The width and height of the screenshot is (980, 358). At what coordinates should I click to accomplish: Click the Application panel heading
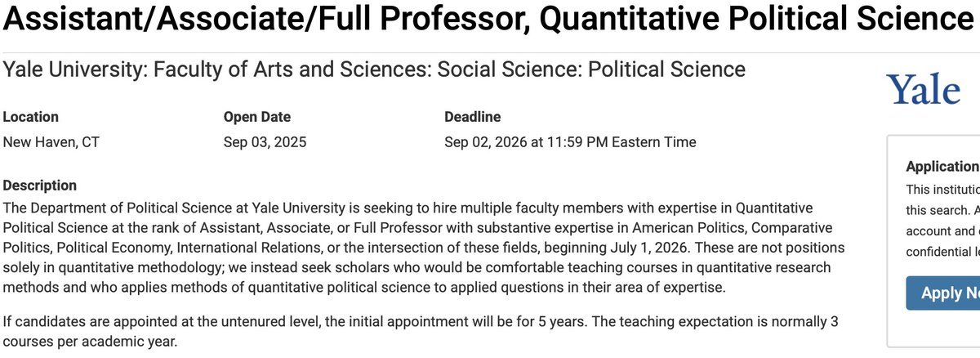942,166
